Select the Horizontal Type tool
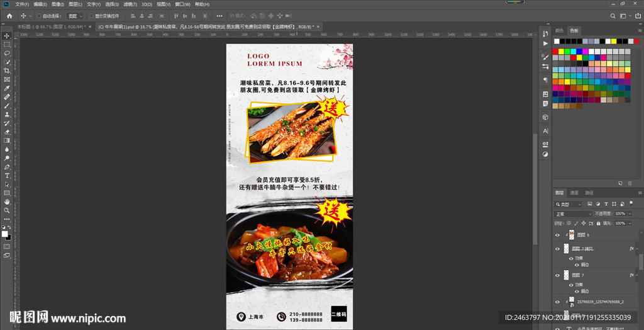The width and height of the screenshot is (644, 330). [x=7, y=176]
